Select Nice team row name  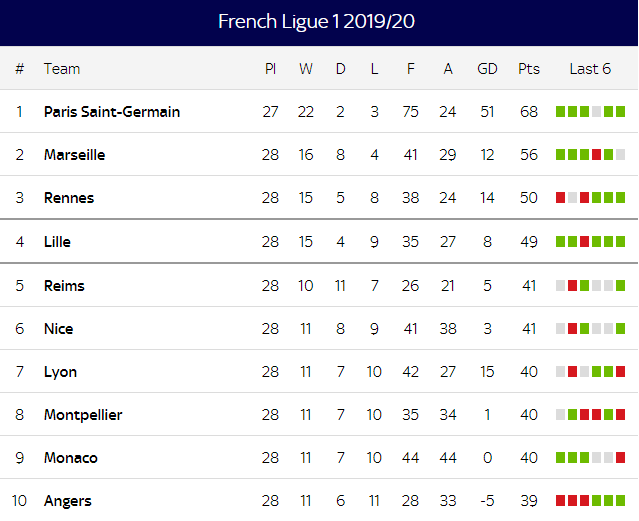click(x=58, y=329)
